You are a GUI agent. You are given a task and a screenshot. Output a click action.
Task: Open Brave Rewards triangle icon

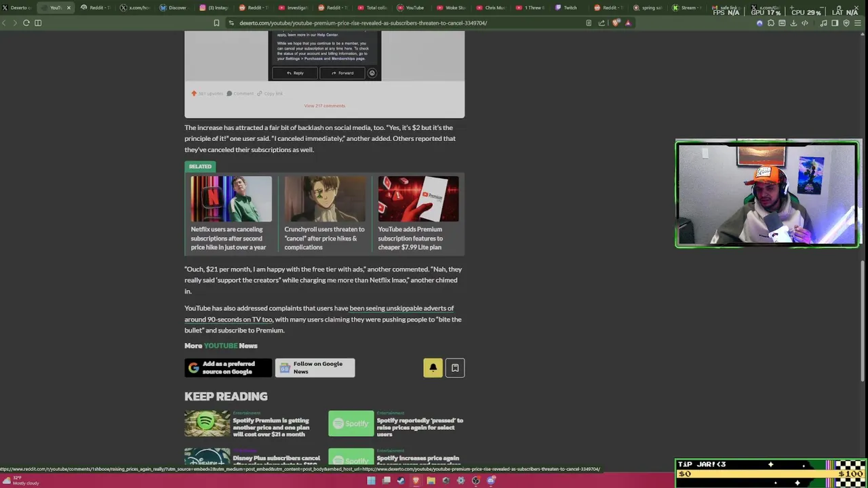pyautogui.click(x=628, y=23)
